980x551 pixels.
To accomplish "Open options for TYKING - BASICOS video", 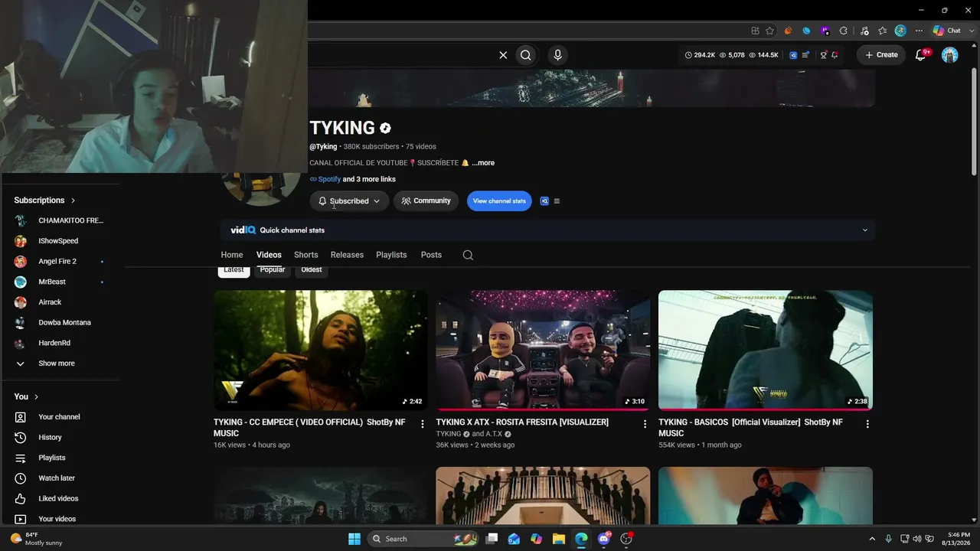I will click(x=867, y=424).
